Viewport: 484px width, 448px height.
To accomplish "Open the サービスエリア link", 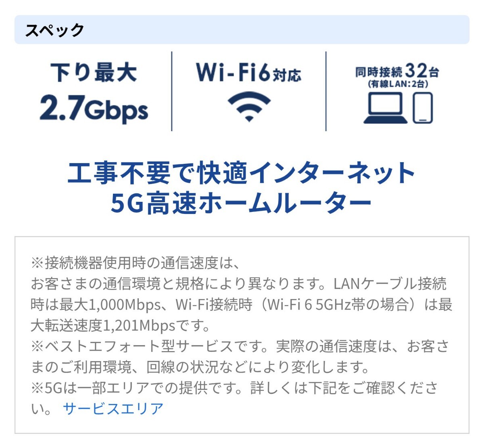I will click(x=113, y=408).
